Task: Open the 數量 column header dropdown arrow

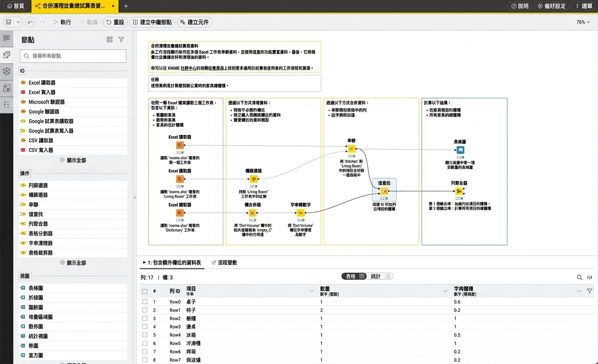Action: coord(446,291)
